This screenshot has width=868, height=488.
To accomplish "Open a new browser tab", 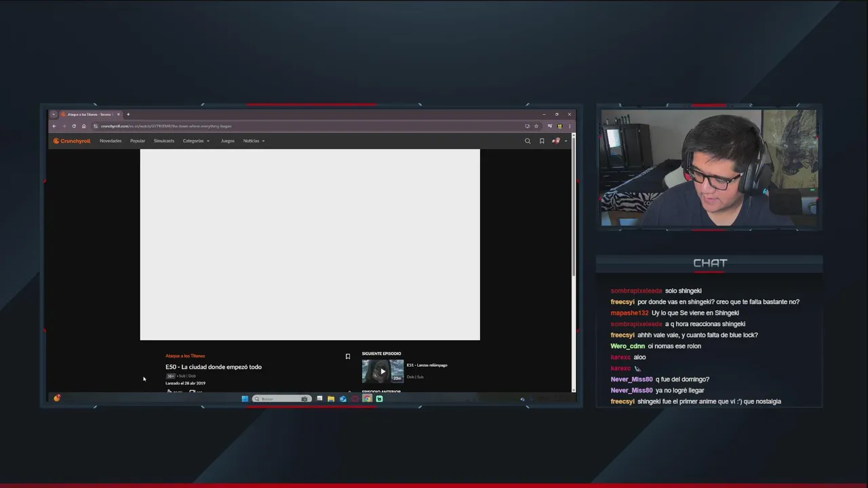I will (128, 115).
